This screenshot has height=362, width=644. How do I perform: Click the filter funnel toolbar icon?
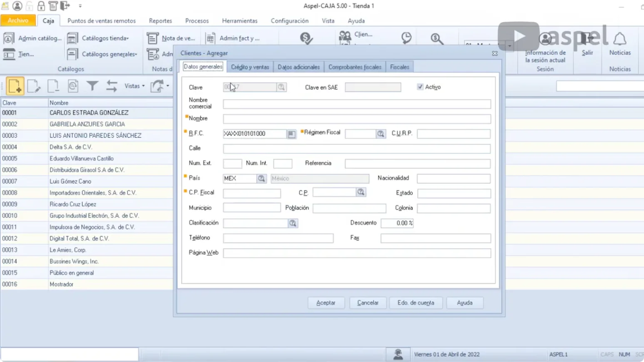92,86
